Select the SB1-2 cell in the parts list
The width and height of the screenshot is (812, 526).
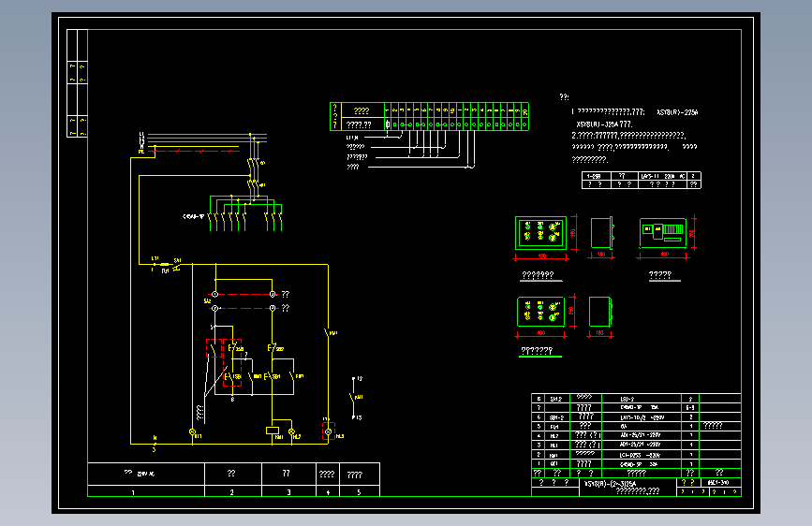click(556, 417)
